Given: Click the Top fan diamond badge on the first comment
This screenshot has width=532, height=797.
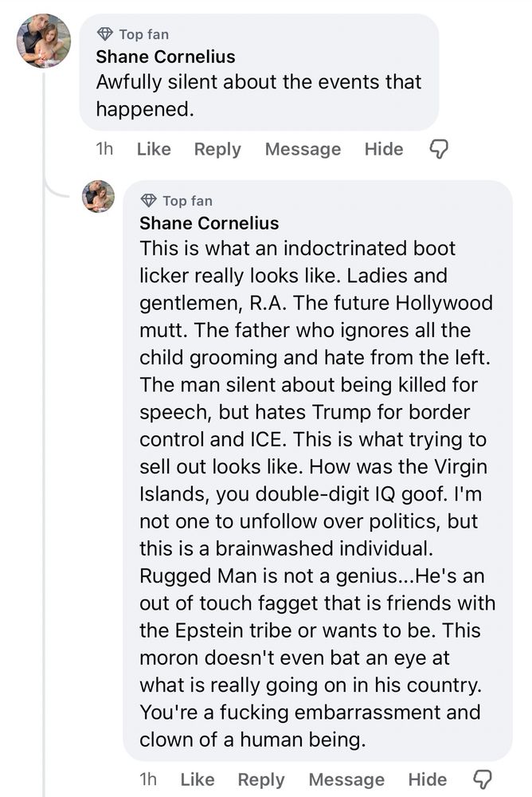Looking at the screenshot, I should 104,34.
